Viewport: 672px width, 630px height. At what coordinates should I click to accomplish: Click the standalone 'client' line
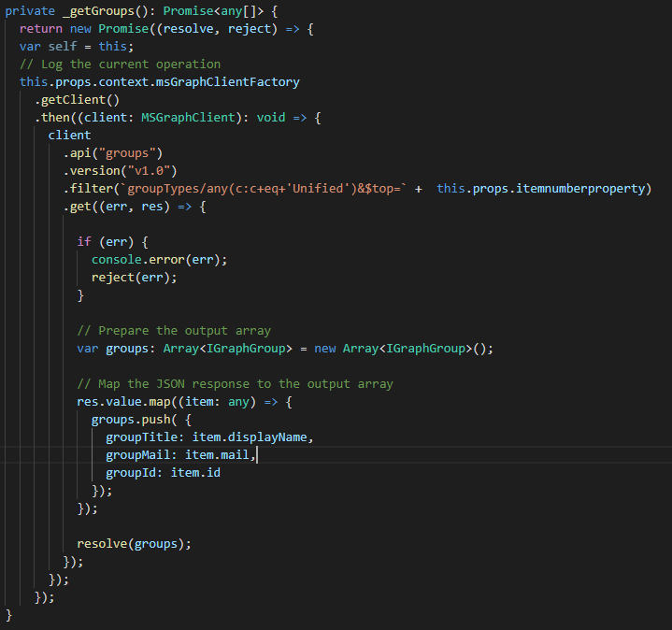69,136
